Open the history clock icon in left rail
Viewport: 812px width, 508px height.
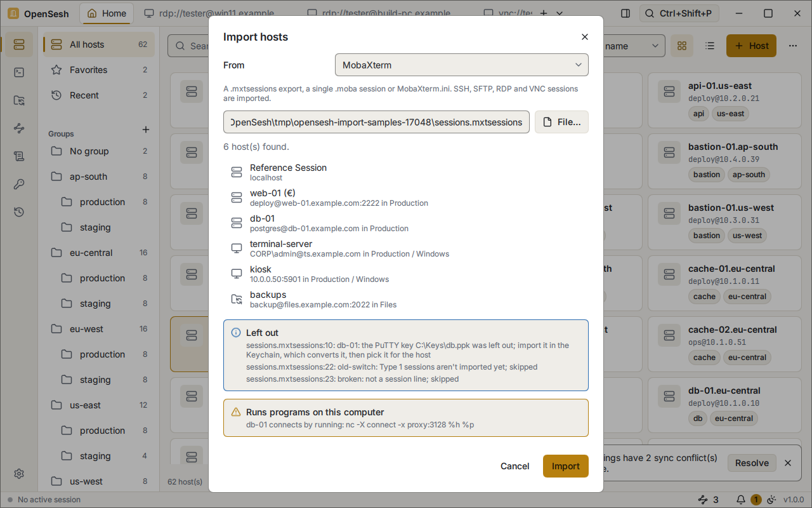[x=19, y=212]
